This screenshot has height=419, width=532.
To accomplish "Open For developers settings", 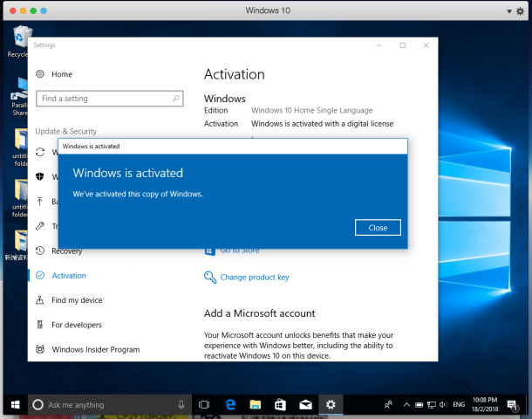I will point(77,325).
